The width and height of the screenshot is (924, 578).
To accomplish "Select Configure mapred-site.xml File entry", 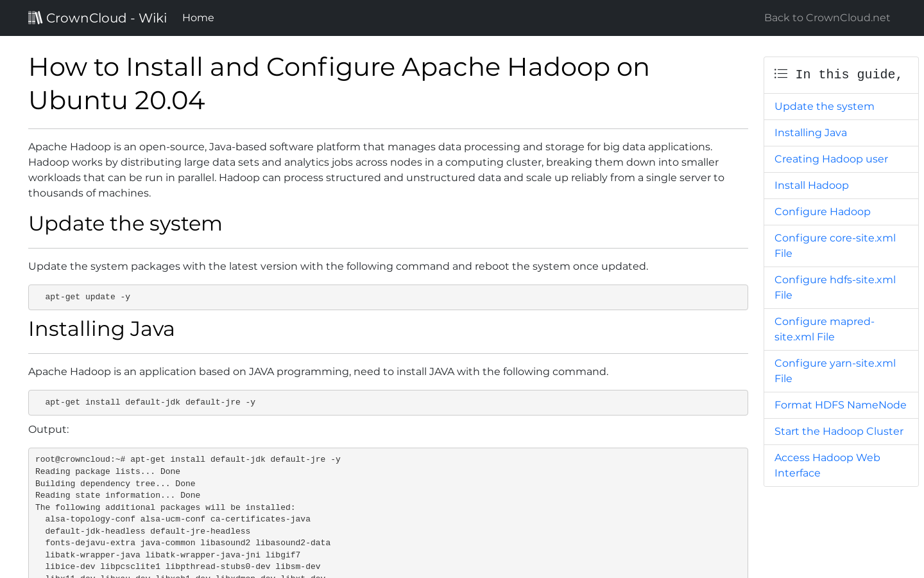I will point(824,329).
